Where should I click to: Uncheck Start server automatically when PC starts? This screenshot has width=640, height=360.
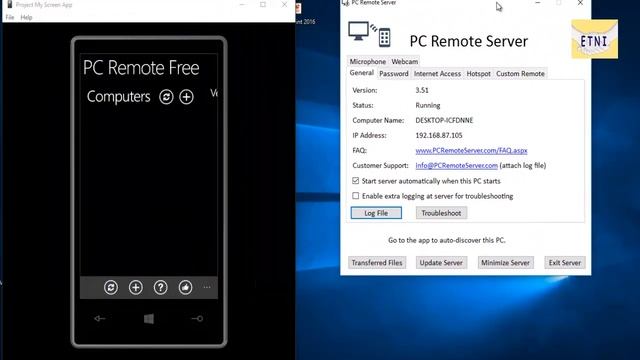(x=356, y=180)
